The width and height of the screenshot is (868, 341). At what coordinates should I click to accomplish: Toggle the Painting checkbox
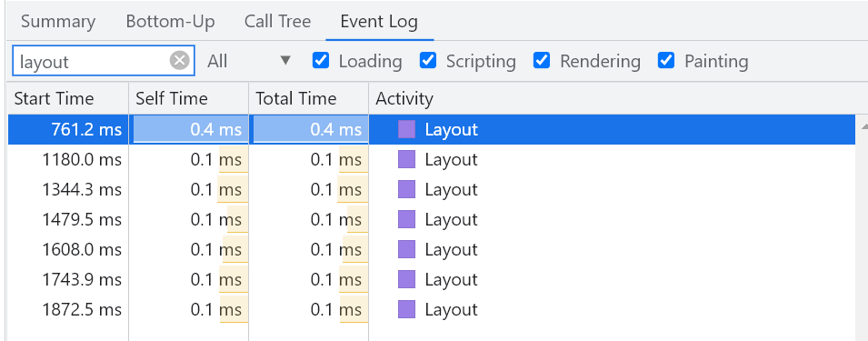(666, 60)
